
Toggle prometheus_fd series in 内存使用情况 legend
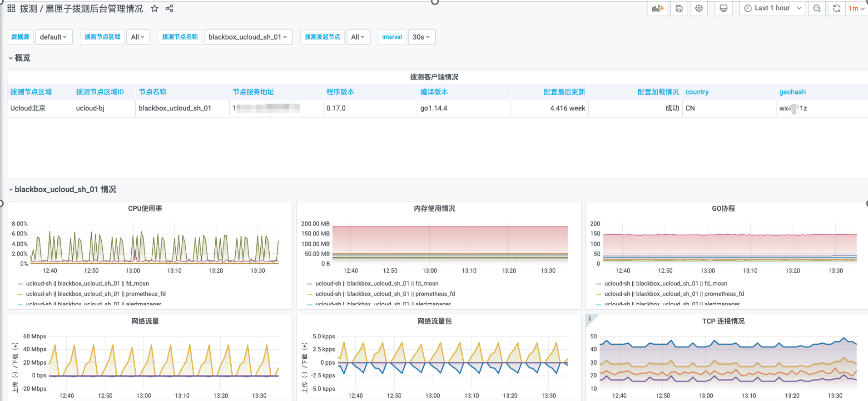tap(385, 294)
